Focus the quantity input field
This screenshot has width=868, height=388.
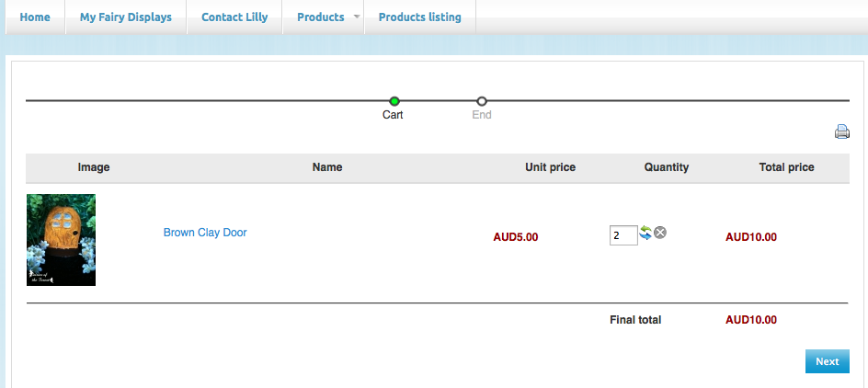pyautogui.click(x=622, y=236)
